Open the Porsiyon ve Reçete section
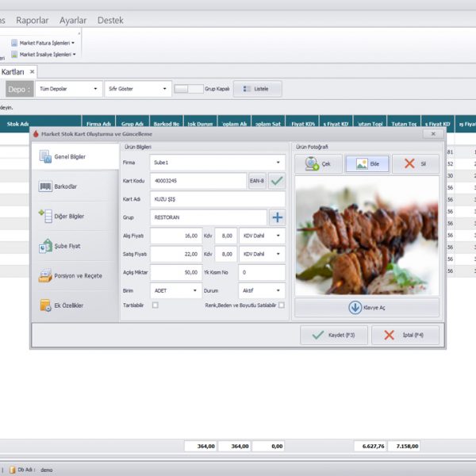 [75, 275]
